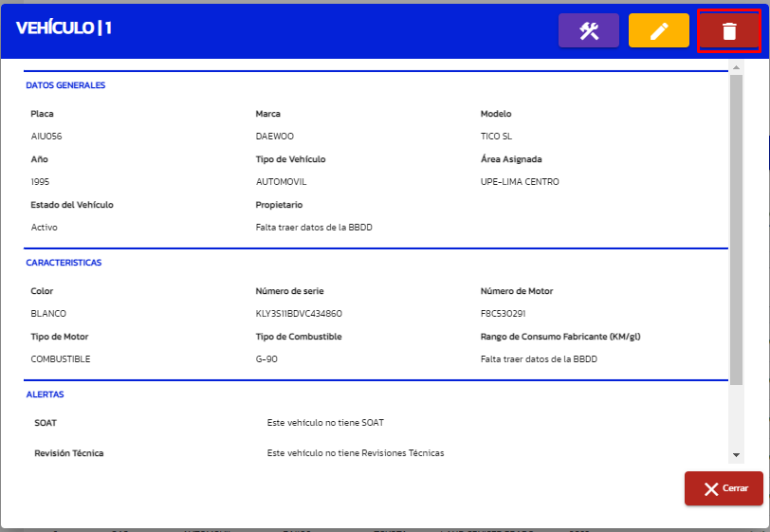Select the DATOS GENERALES section header
This screenshot has width=770, height=532.
click(65, 85)
